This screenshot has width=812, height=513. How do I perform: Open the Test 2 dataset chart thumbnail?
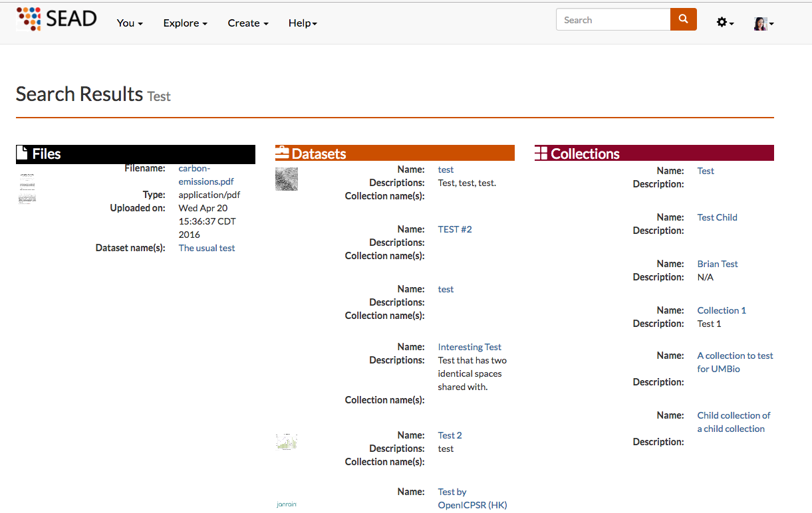click(287, 441)
